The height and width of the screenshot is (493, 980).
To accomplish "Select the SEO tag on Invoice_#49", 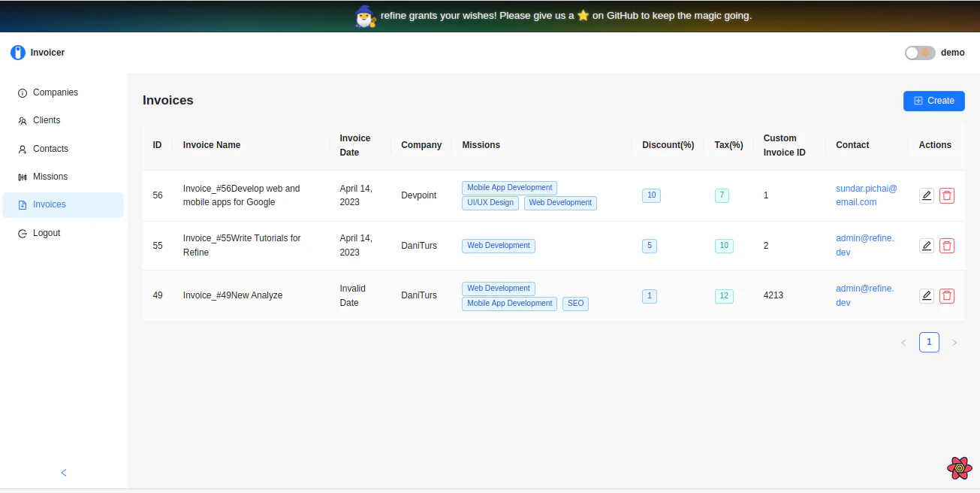I will pos(575,303).
